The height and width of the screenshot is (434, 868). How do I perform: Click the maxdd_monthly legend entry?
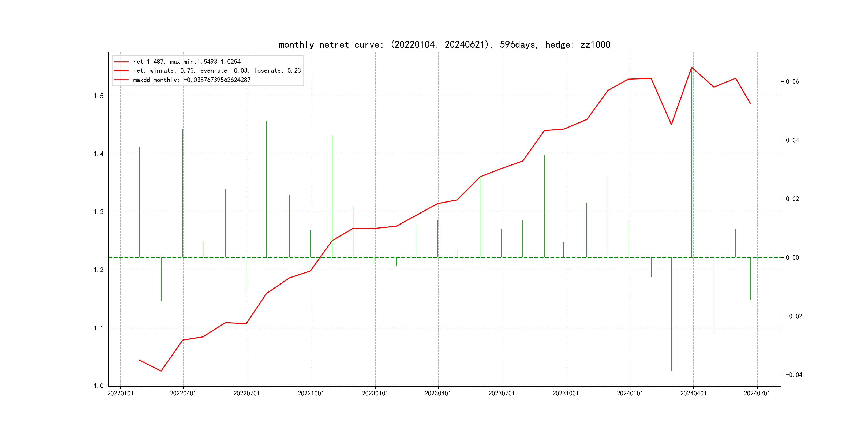pos(192,80)
